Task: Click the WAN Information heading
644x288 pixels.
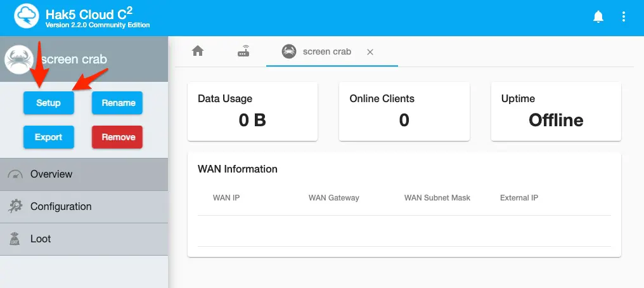Action: click(238, 169)
